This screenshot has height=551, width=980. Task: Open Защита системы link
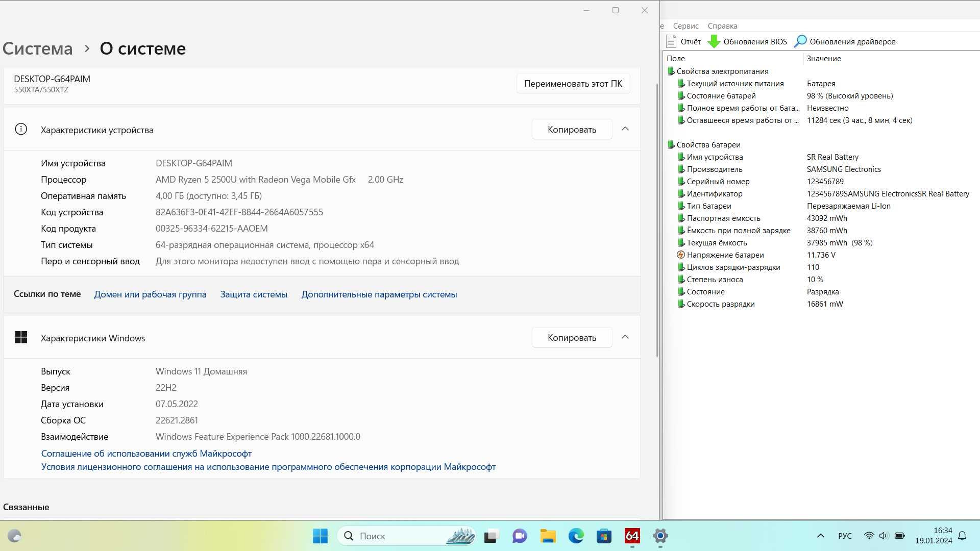pyautogui.click(x=254, y=294)
